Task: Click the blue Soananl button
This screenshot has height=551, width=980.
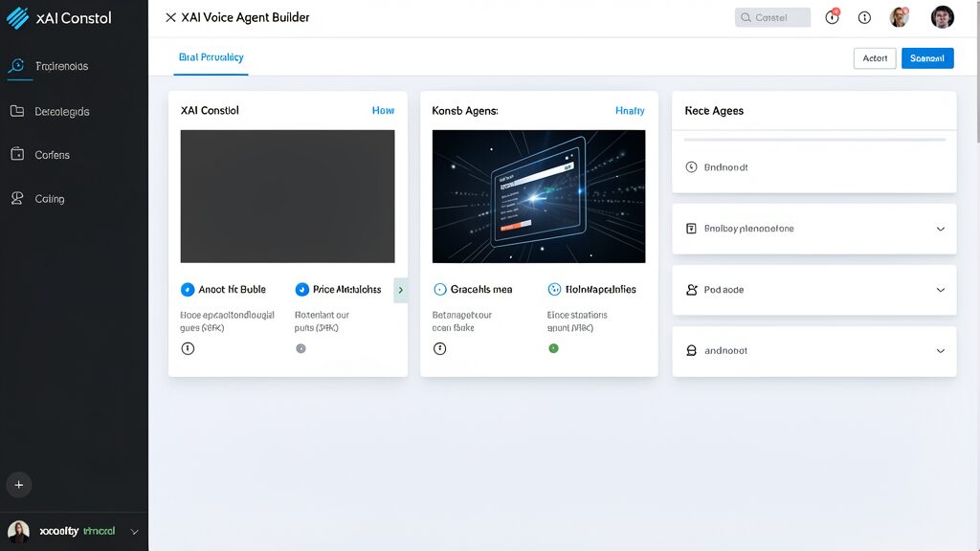Action: 927,58
